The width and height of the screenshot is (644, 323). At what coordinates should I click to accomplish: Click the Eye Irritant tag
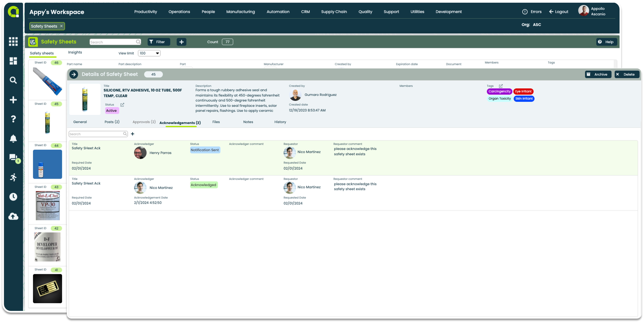click(523, 91)
